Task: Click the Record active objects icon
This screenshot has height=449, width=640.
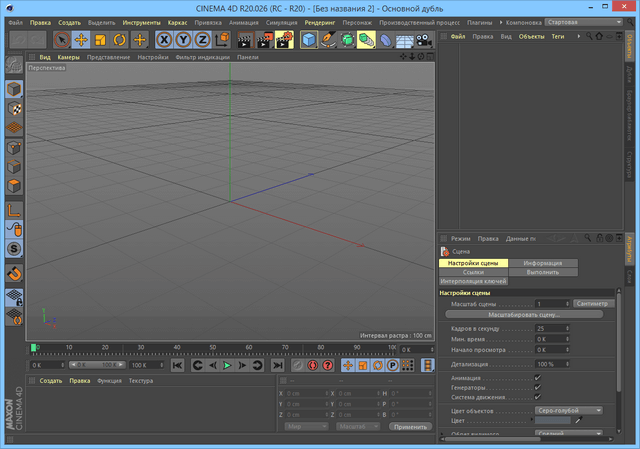Action: 310,366
